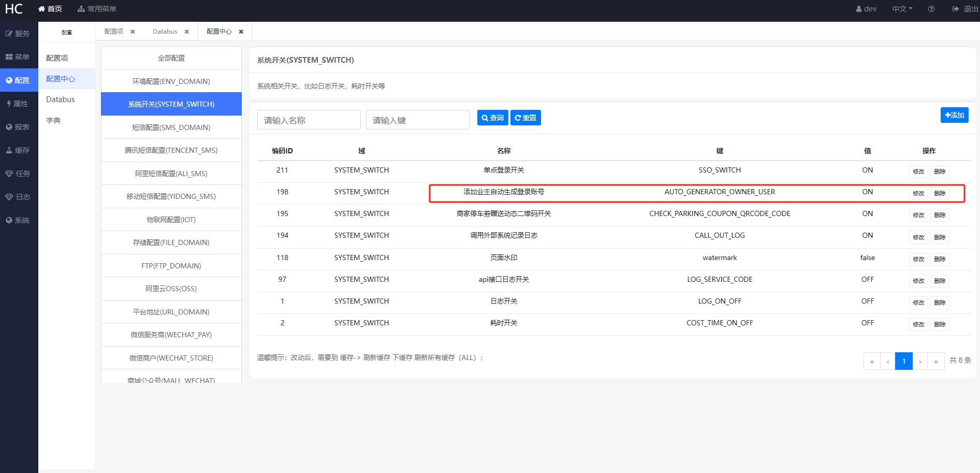Select page 1 in pagination
Viewport: 980px width, 473px height.
pos(904,361)
